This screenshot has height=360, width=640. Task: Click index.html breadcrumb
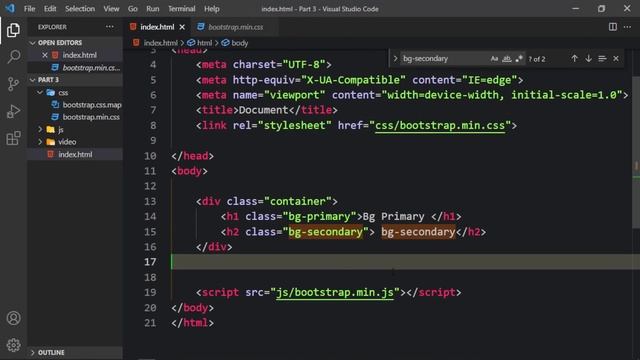pos(160,43)
